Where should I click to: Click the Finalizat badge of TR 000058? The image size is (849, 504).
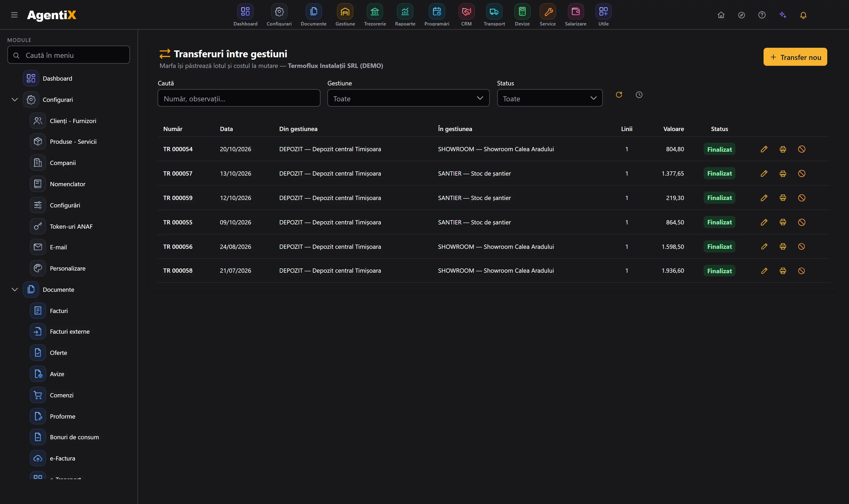coord(719,271)
